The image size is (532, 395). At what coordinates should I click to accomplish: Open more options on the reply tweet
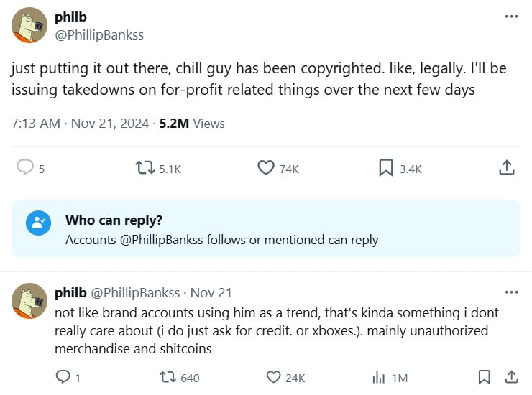[511, 292]
